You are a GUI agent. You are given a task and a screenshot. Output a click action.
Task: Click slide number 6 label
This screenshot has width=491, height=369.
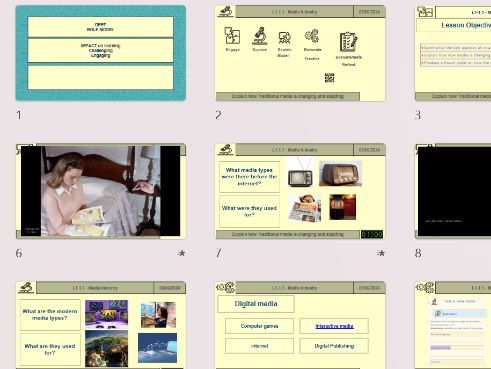(x=19, y=253)
